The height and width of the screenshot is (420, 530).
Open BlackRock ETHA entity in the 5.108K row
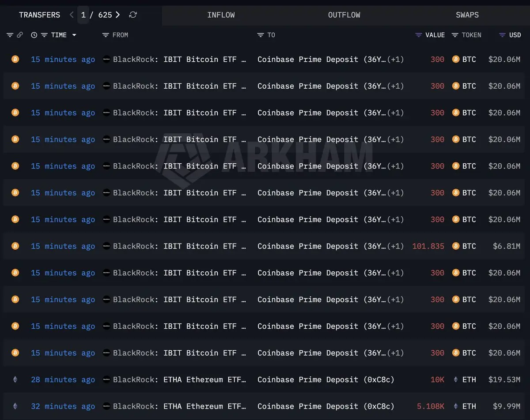[179, 406]
